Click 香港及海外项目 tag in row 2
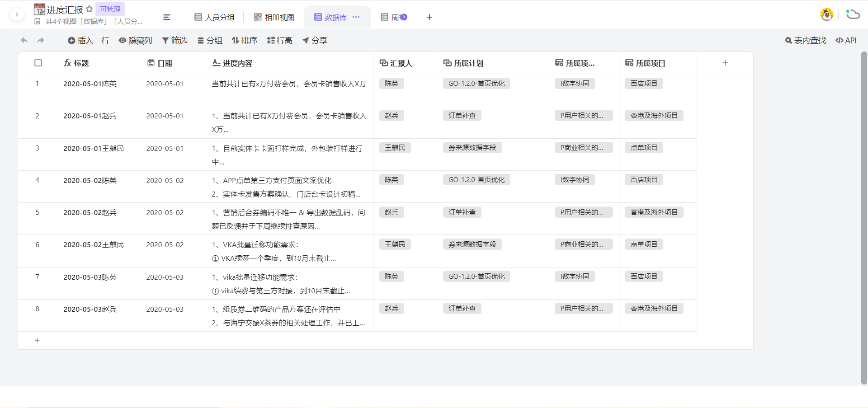Viewport: 868px width, 408px height. coord(654,116)
